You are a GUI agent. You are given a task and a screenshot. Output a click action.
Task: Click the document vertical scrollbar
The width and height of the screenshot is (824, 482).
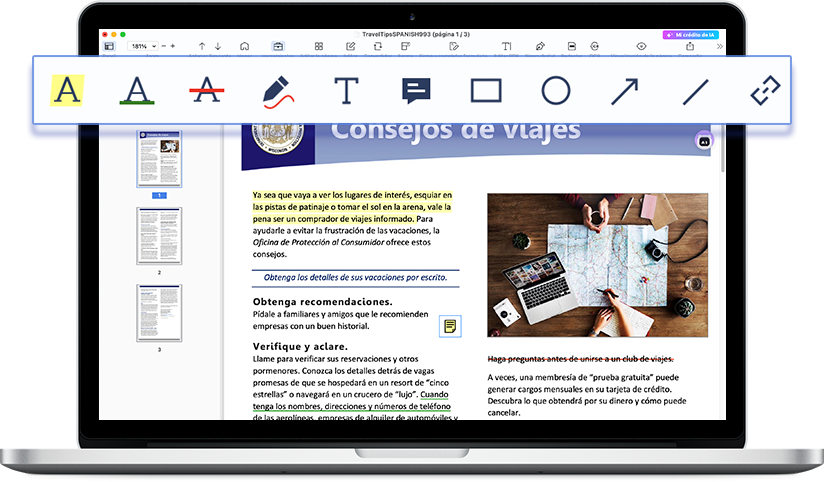723,148
